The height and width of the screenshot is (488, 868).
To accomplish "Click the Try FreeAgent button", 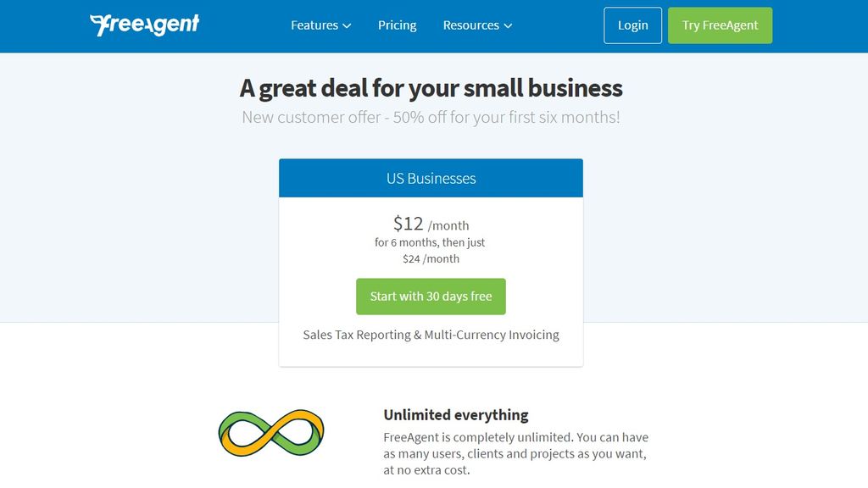I will click(x=720, y=25).
